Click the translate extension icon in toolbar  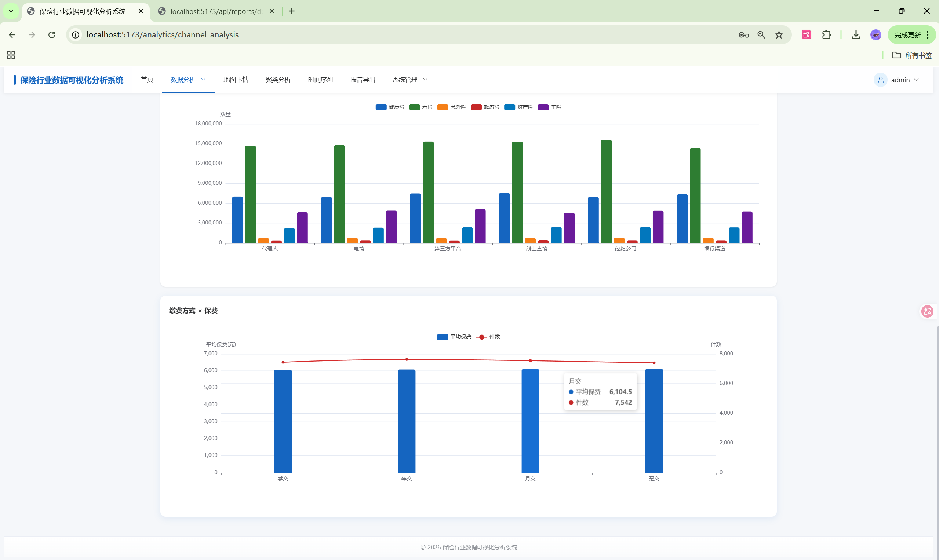click(x=806, y=35)
